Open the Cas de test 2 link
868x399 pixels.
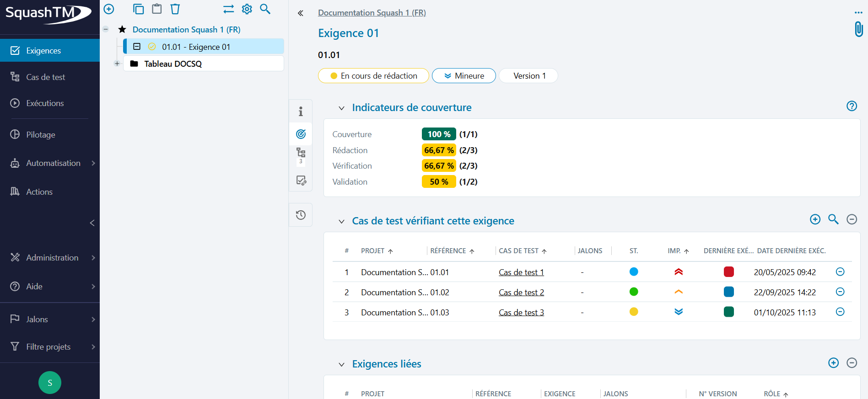pyautogui.click(x=521, y=293)
